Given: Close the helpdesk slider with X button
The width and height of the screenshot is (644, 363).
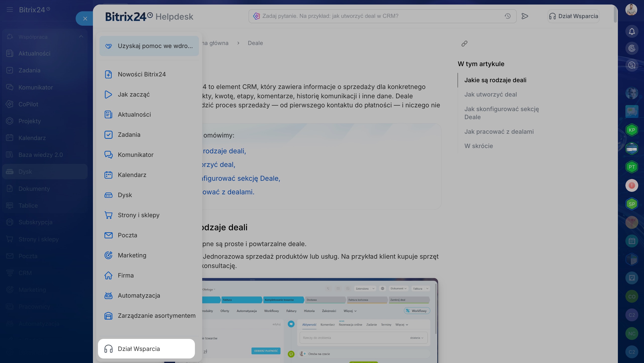Looking at the screenshot, I should (x=85, y=19).
